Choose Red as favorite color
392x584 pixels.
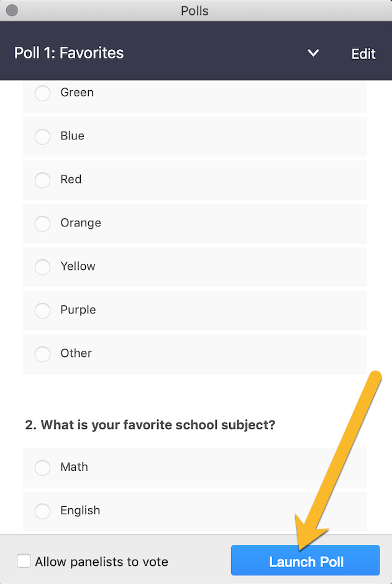[42, 180]
